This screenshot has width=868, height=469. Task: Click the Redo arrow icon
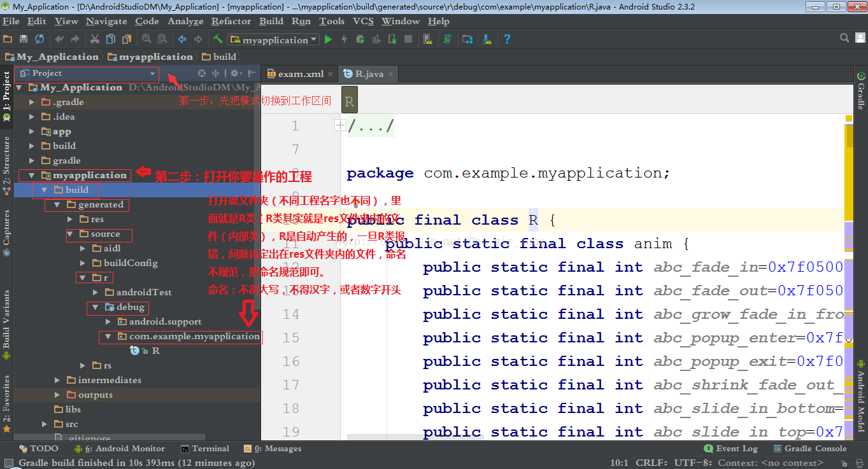(x=75, y=39)
